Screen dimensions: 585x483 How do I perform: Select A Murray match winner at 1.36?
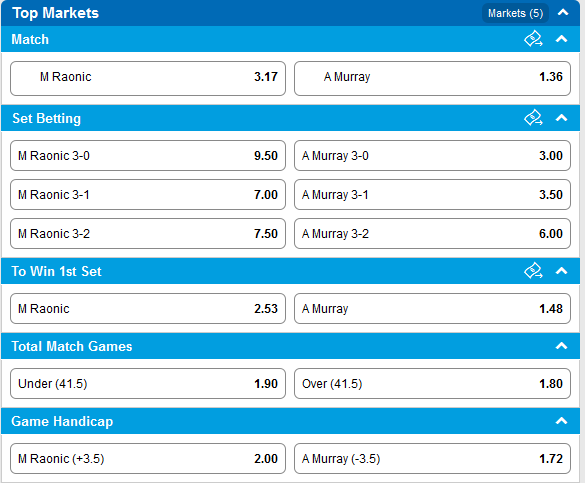pyautogui.click(x=432, y=78)
